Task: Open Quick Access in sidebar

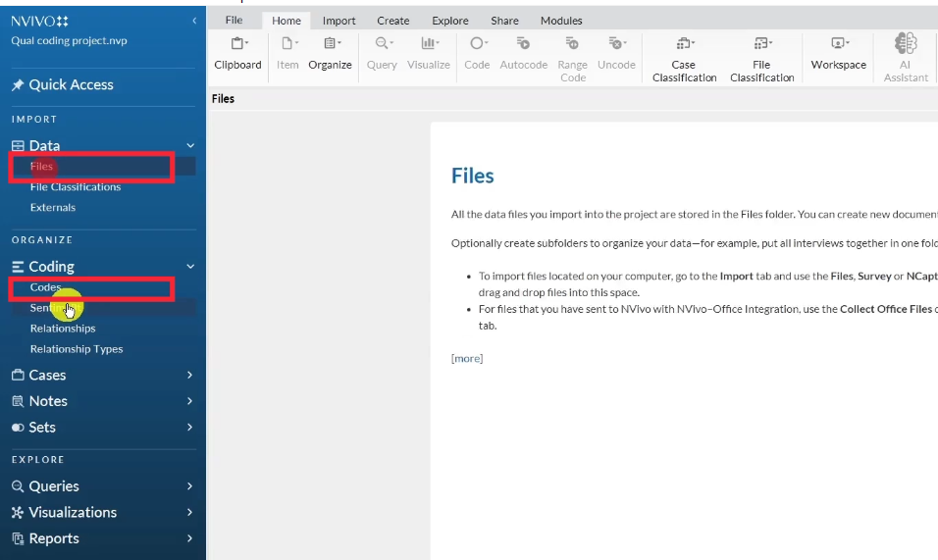Action: pyautogui.click(x=71, y=85)
